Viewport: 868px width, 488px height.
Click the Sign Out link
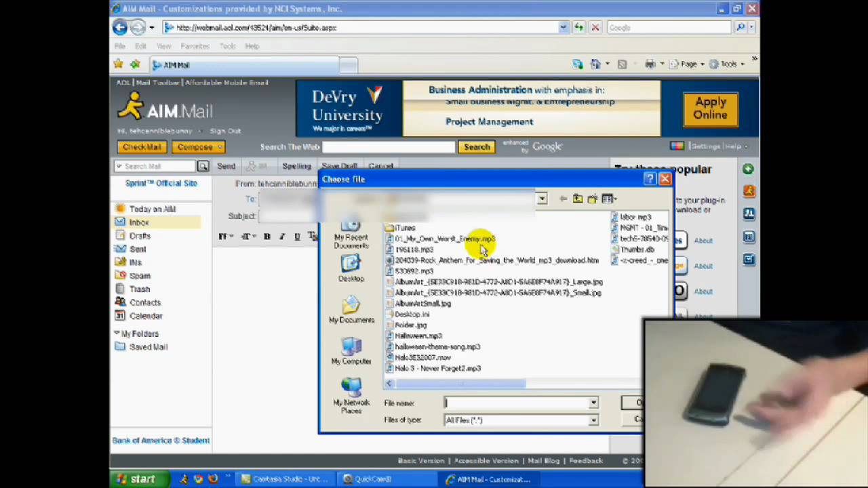pos(225,131)
